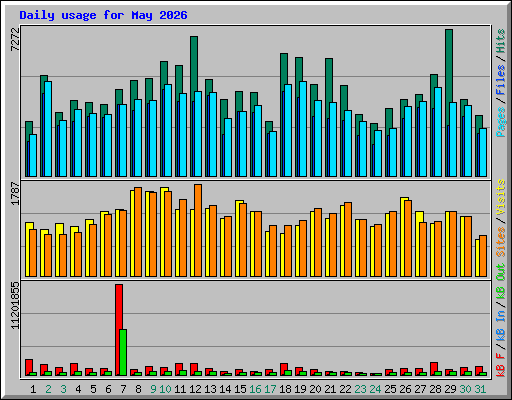Click the y-axis value '7272'
The height and width of the screenshot is (400, 512).
coord(15,39)
